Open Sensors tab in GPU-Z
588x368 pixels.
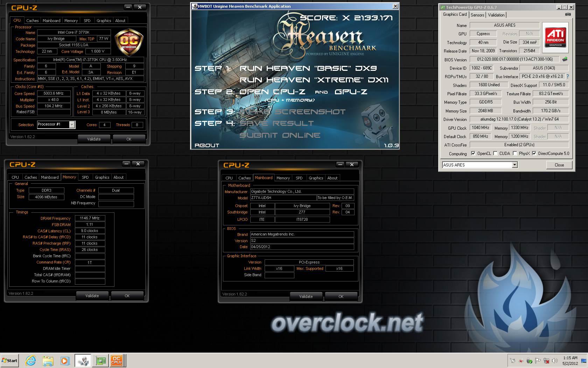(x=477, y=15)
